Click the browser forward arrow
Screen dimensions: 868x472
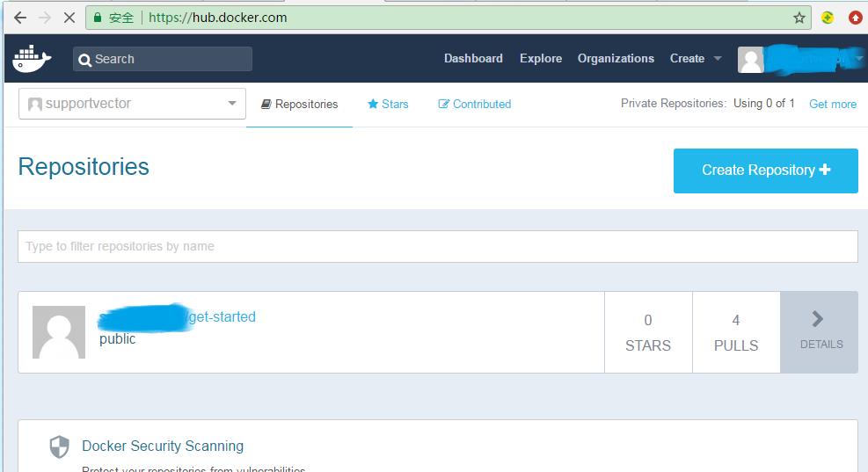45,18
